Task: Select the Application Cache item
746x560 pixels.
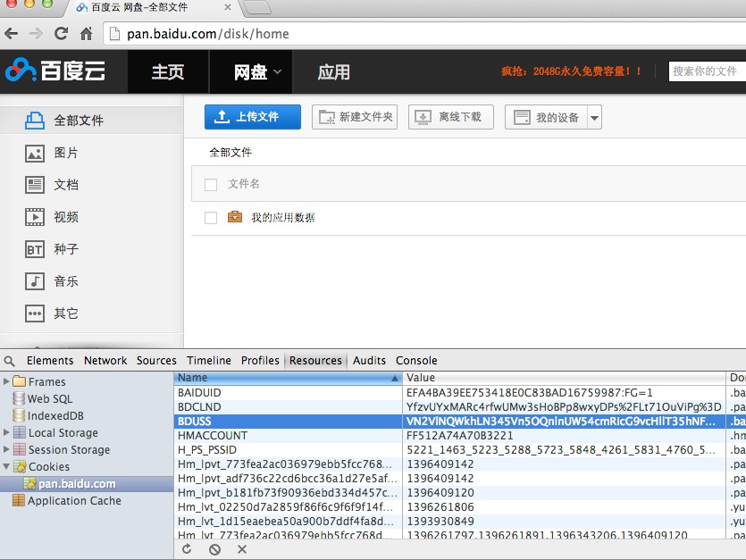Action: click(x=67, y=500)
